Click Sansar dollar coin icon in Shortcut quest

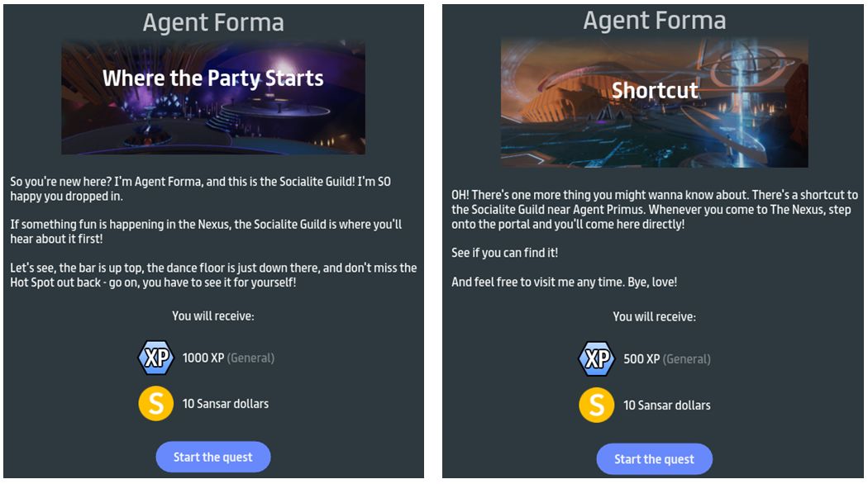coord(596,405)
